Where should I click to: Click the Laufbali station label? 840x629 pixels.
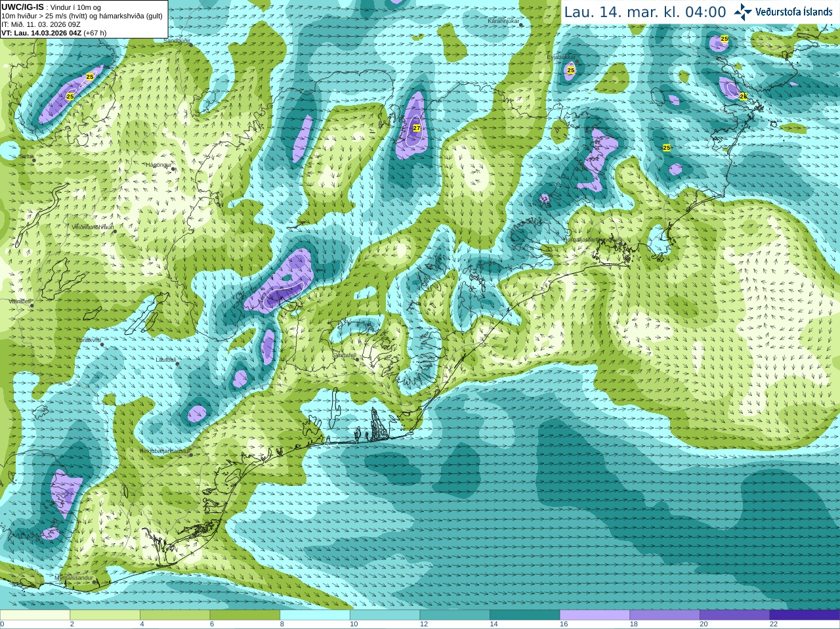165,360
